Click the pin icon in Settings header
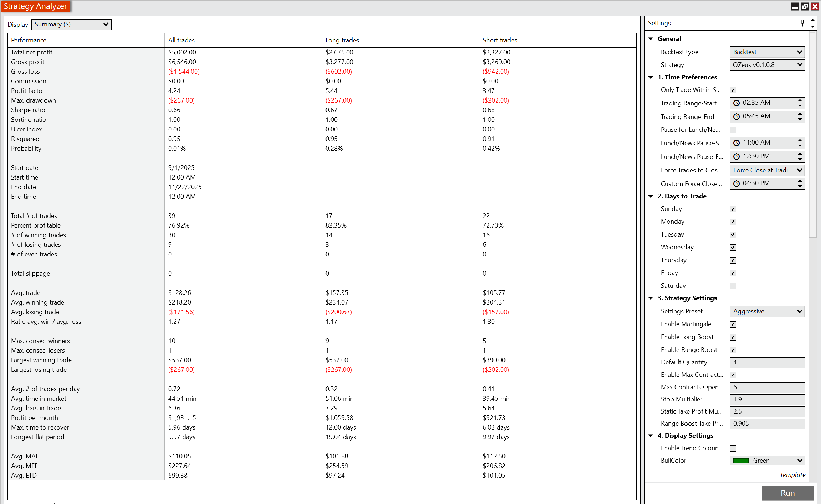The height and width of the screenshot is (504, 821). tap(802, 23)
